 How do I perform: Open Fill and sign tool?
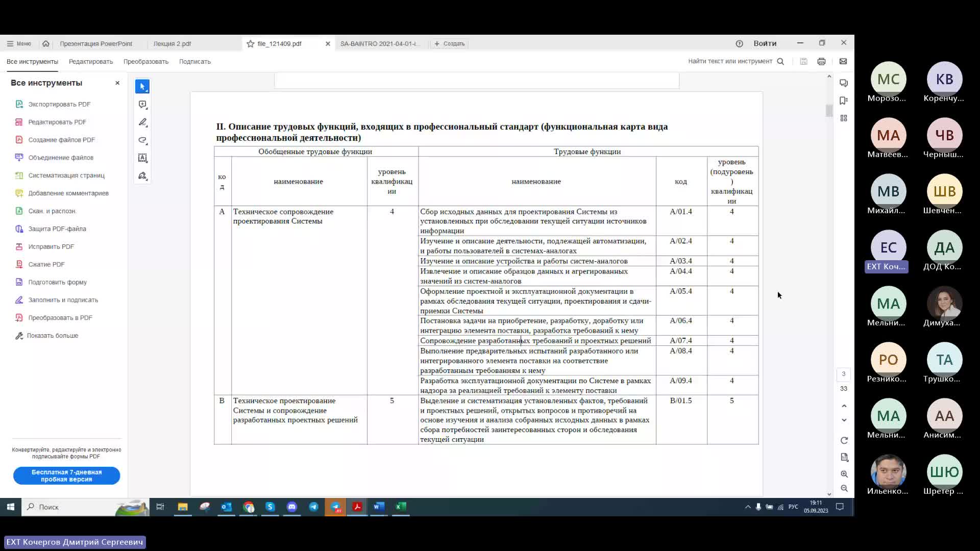pyautogui.click(x=63, y=300)
